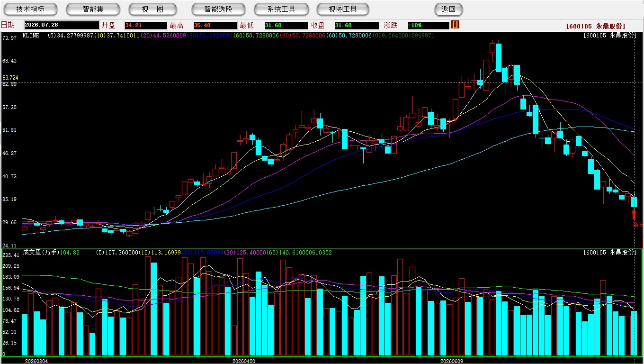This screenshot has width=644, height=364.
Task: Click the date field 2026.07.28
Action: point(62,25)
